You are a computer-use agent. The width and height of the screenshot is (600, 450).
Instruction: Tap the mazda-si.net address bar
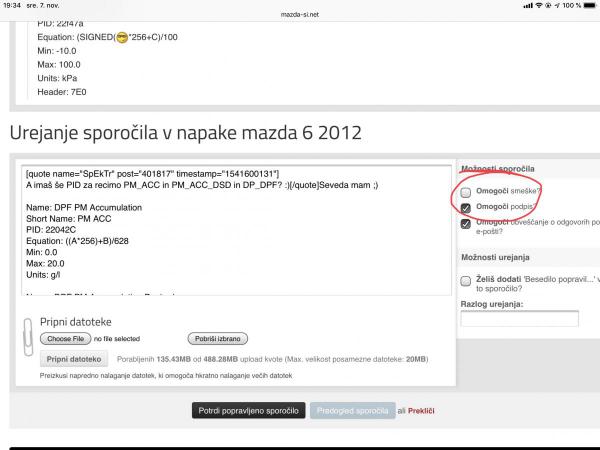pyautogui.click(x=300, y=15)
